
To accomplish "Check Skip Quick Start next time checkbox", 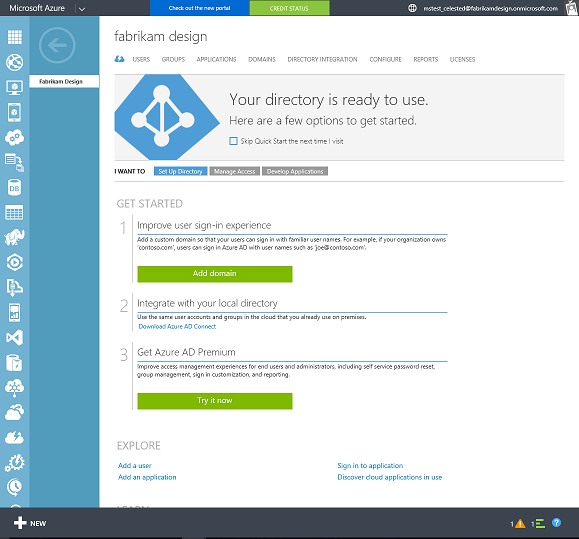I will click(233, 141).
